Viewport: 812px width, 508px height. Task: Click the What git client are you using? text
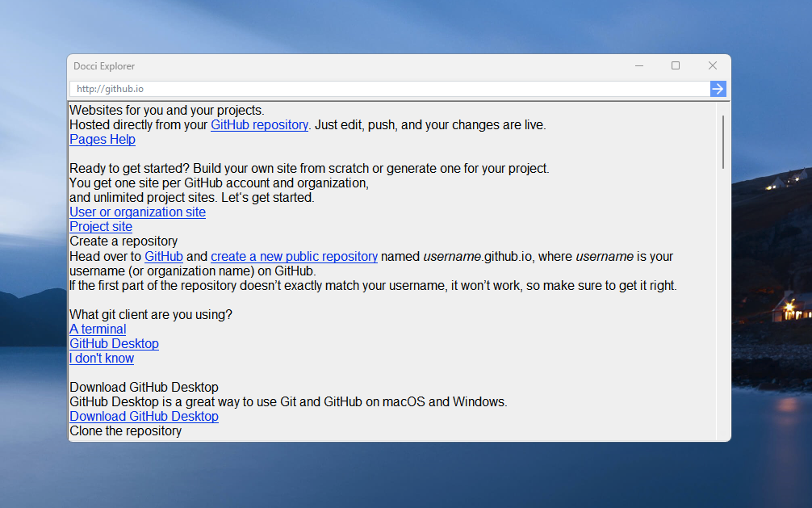click(x=151, y=315)
